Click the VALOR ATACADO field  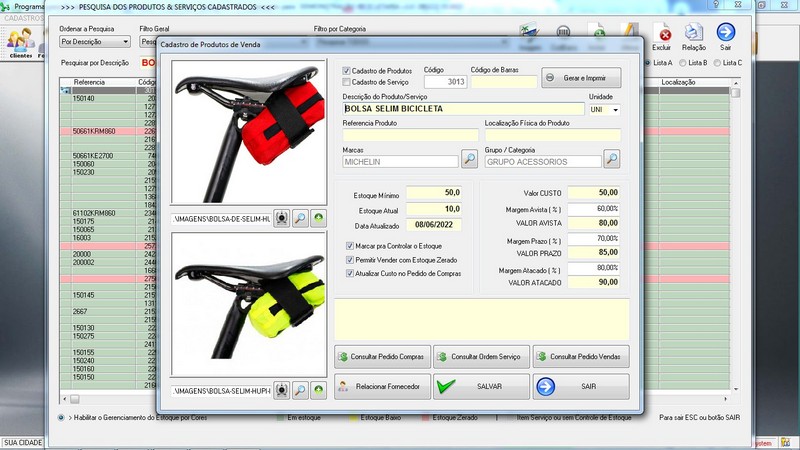point(594,282)
